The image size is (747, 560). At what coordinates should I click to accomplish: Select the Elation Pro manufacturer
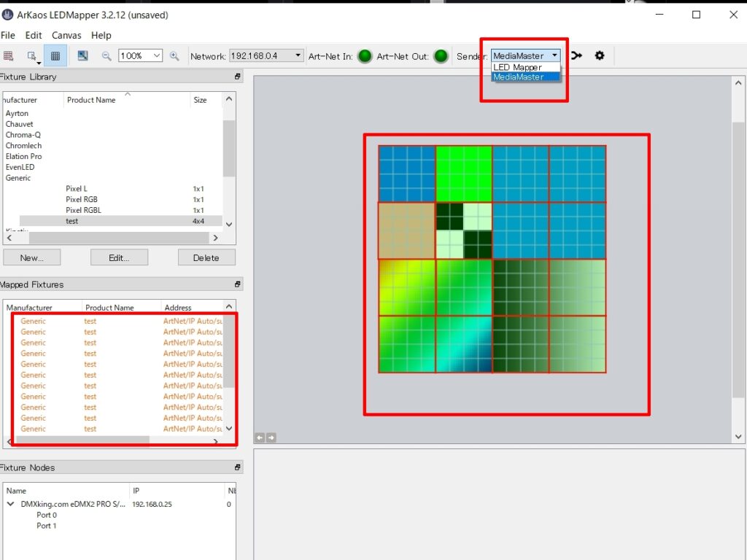pyautogui.click(x=24, y=156)
